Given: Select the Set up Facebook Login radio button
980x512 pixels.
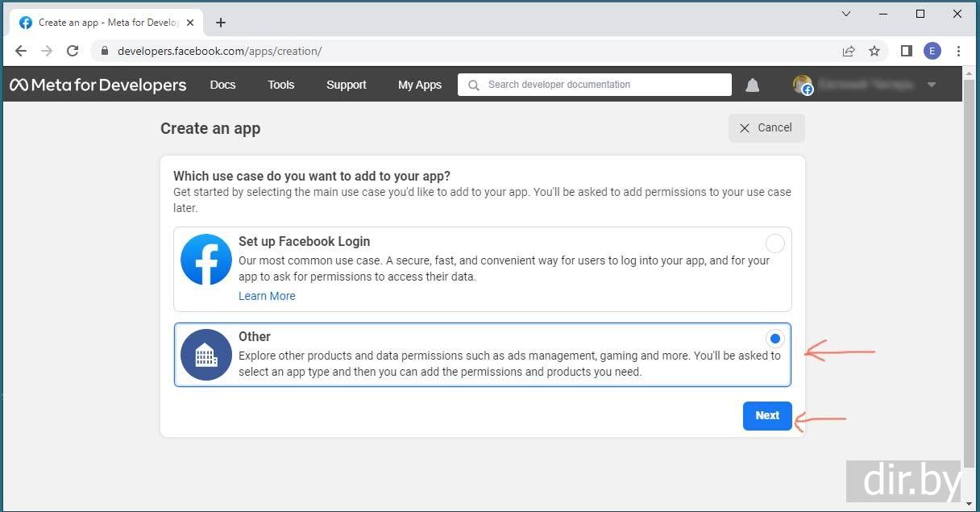Looking at the screenshot, I should click(774, 244).
